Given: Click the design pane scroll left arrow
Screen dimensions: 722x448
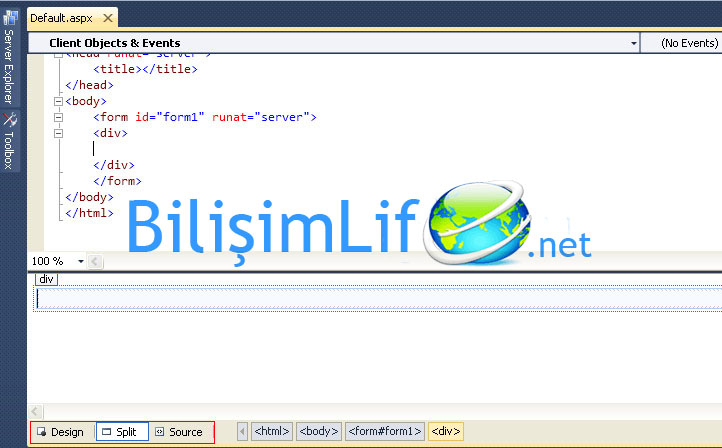Looking at the screenshot, I should coord(37,411).
